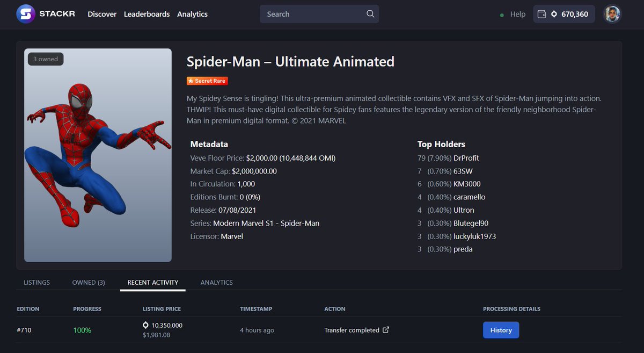Open top holder luckyluk1973
Image resolution: width=644 pixels, height=353 pixels.
pos(474,236)
